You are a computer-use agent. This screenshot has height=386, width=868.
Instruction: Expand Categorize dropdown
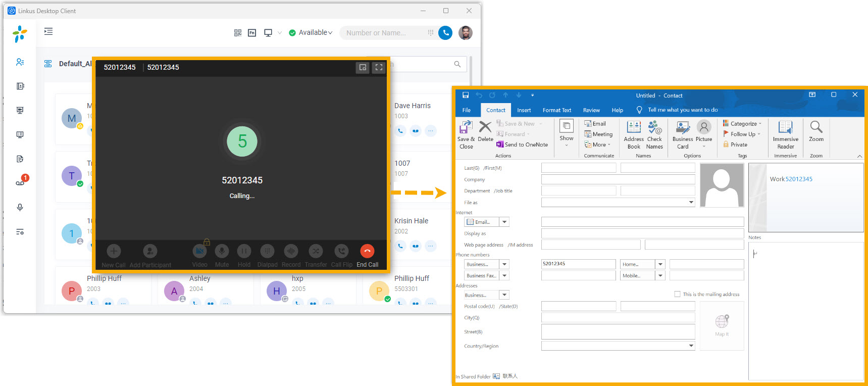click(742, 124)
